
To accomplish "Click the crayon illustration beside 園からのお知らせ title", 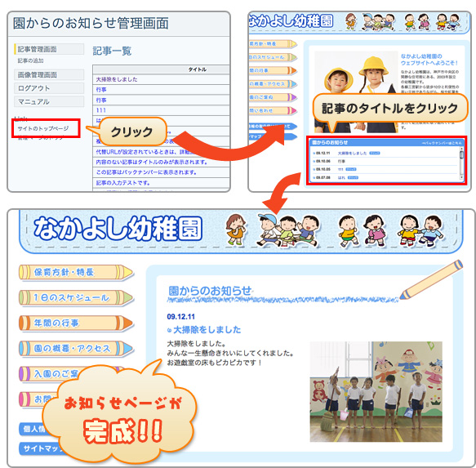I will coord(431,279).
